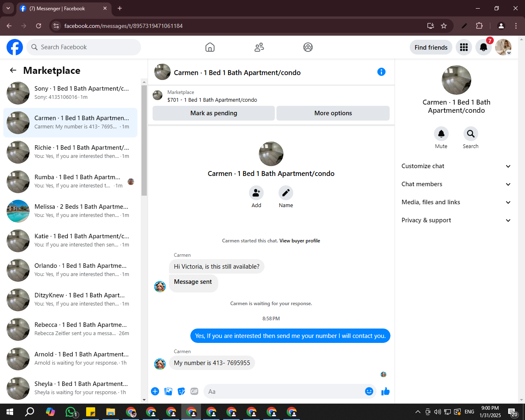Open DitzyKnew conversation in list

70,300
